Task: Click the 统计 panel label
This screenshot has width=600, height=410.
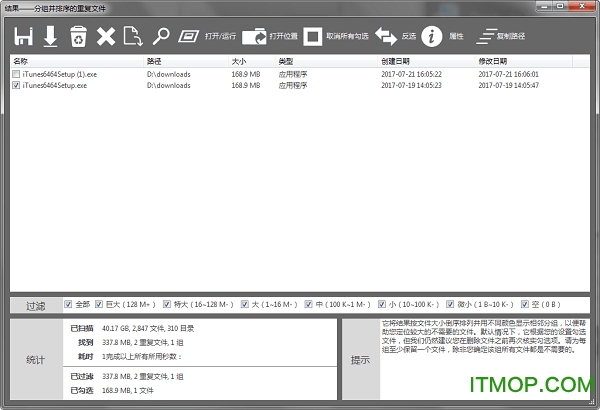Action: pos(36,360)
